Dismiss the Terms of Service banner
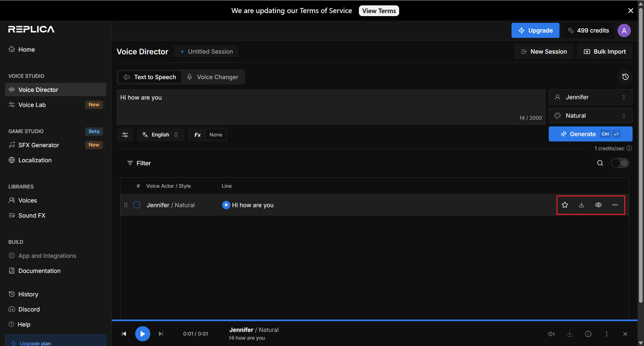The width and height of the screenshot is (644, 346). coord(631,11)
